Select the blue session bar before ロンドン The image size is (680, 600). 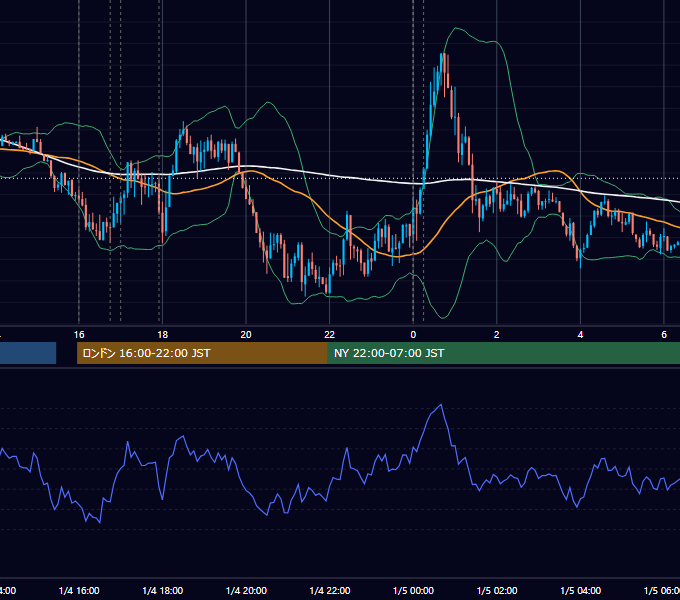pos(28,353)
